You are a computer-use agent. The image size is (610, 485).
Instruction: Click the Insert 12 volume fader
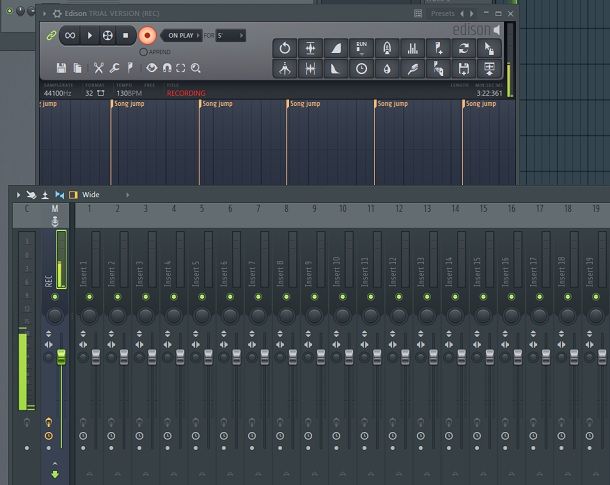(405, 357)
